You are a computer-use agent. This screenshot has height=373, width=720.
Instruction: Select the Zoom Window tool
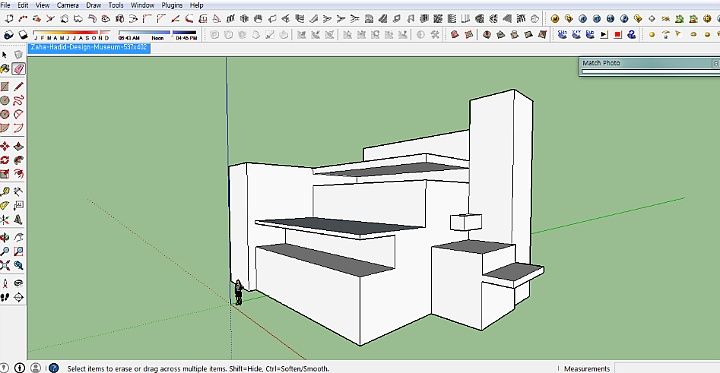click(x=18, y=251)
